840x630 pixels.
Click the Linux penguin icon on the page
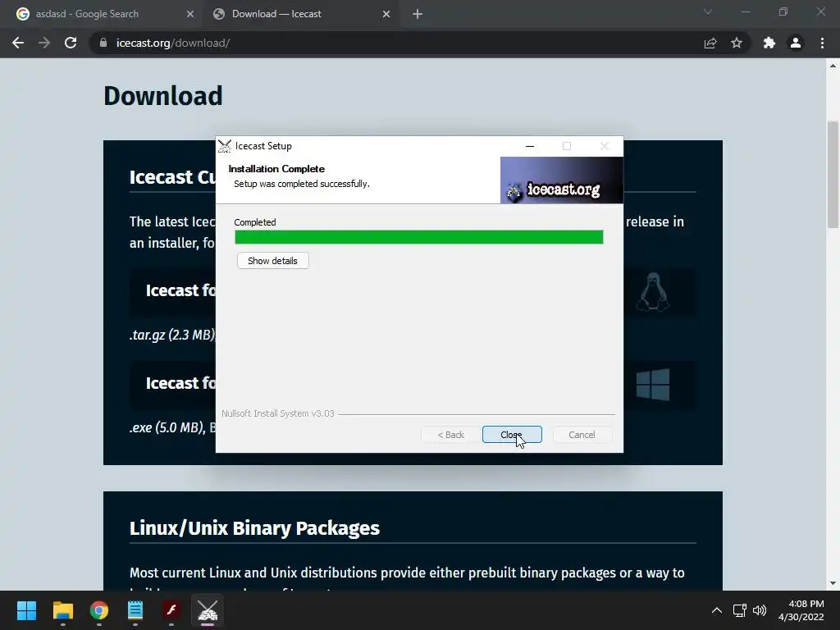coord(652,291)
